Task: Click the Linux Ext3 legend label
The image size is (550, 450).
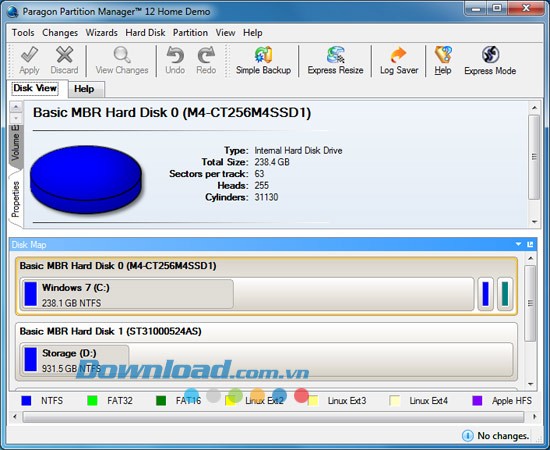Action: (x=347, y=401)
